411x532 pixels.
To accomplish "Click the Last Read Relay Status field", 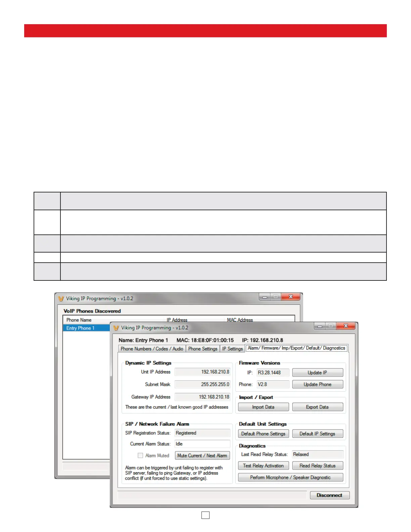I will tap(318, 454).
